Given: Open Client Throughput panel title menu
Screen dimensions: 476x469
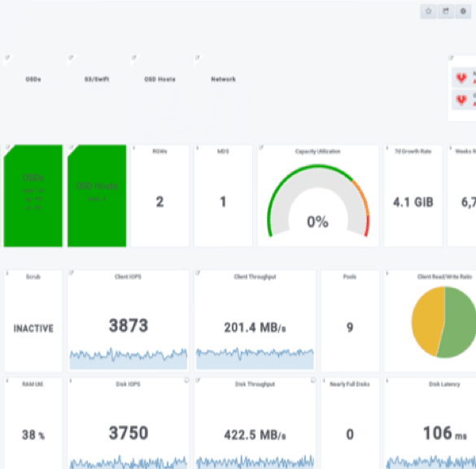Looking at the screenshot, I should (x=255, y=276).
